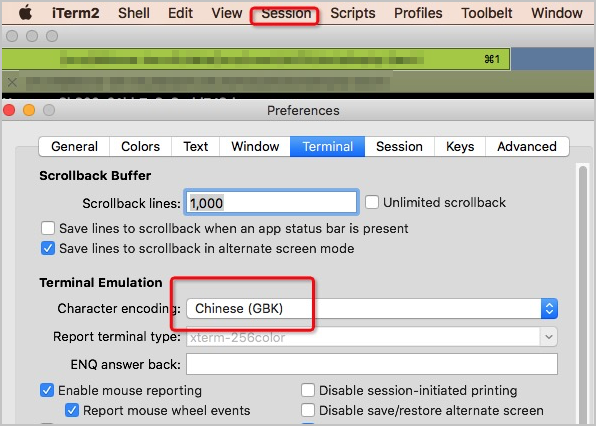Enable saving lines when app status bar present
The width and height of the screenshot is (596, 426).
48,228
